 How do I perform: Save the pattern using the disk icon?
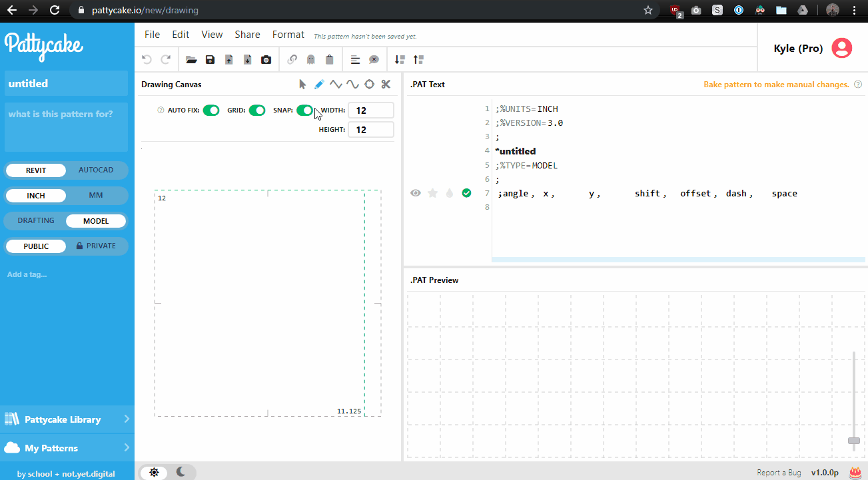210,59
